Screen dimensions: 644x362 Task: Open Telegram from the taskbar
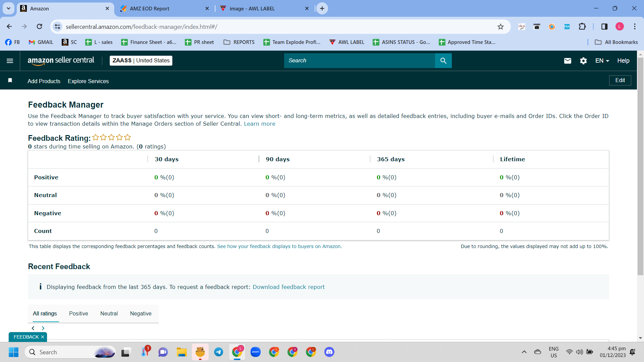point(219,352)
